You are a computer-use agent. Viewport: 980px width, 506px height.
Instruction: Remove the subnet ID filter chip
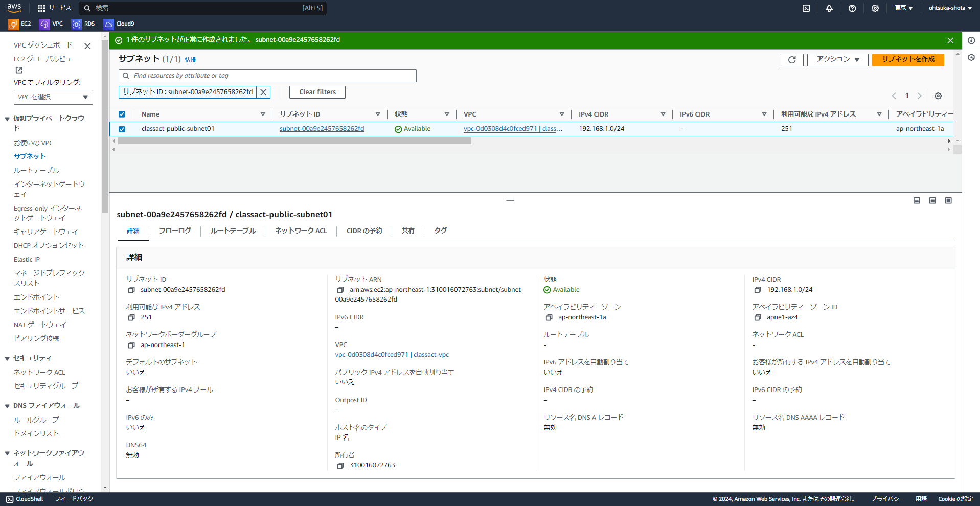pyautogui.click(x=263, y=92)
